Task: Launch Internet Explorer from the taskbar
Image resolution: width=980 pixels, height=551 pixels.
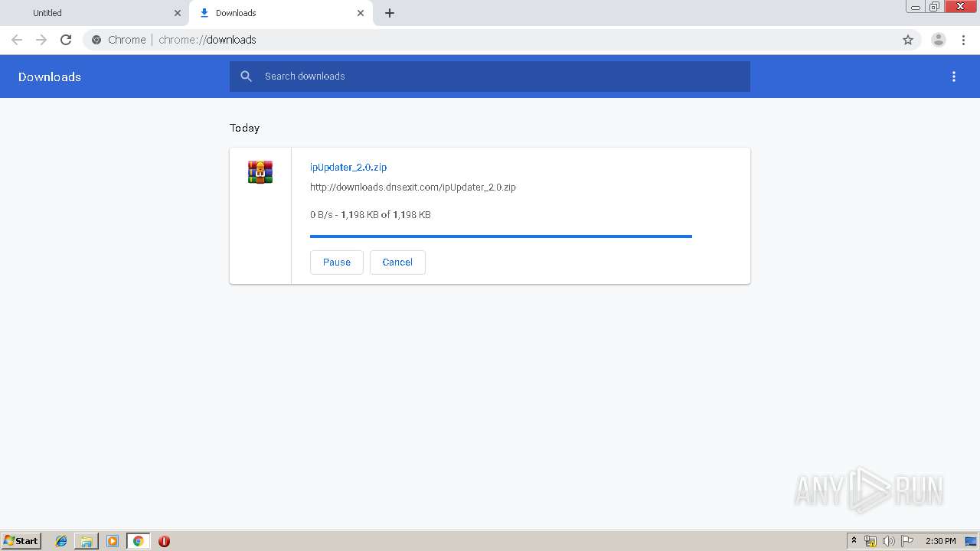Action: (x=61, y=541)
